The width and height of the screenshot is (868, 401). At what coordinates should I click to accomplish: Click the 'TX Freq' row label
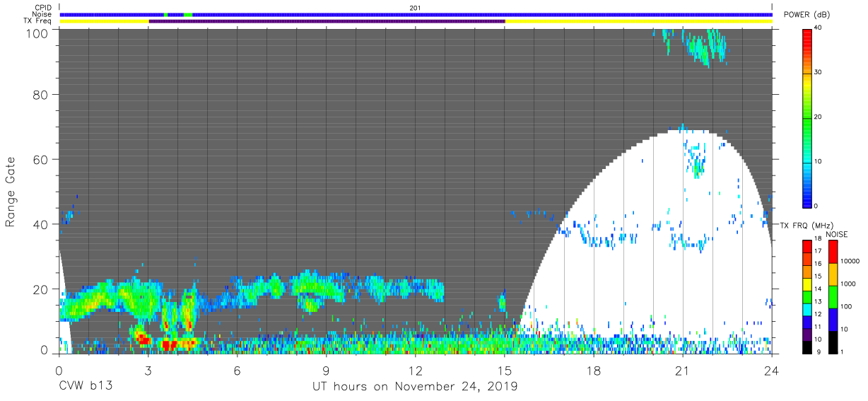pyautogui.click(x=38, y=21)
